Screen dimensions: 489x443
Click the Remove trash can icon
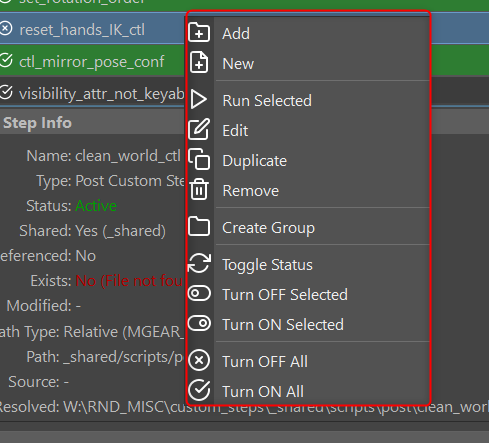click(199, 189)
